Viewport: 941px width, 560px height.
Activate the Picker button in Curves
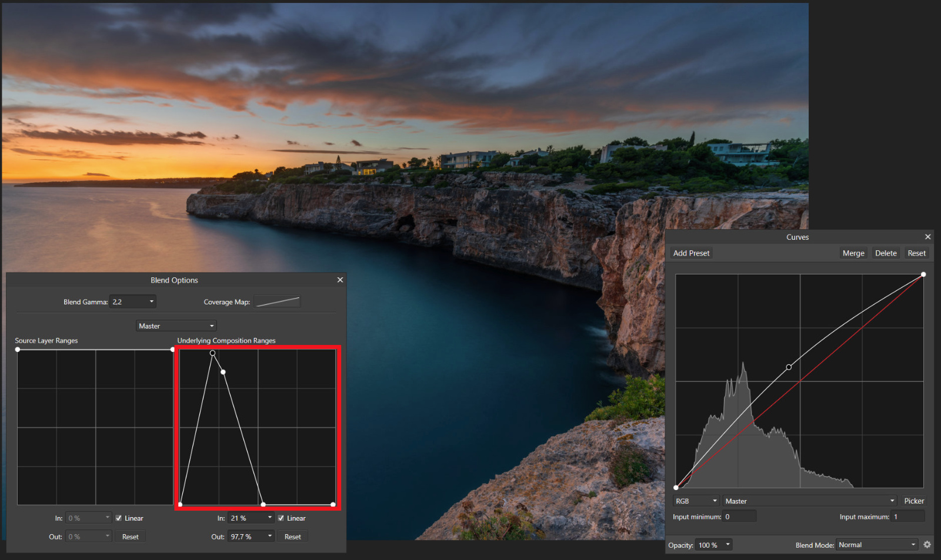[x=914, y=501]
